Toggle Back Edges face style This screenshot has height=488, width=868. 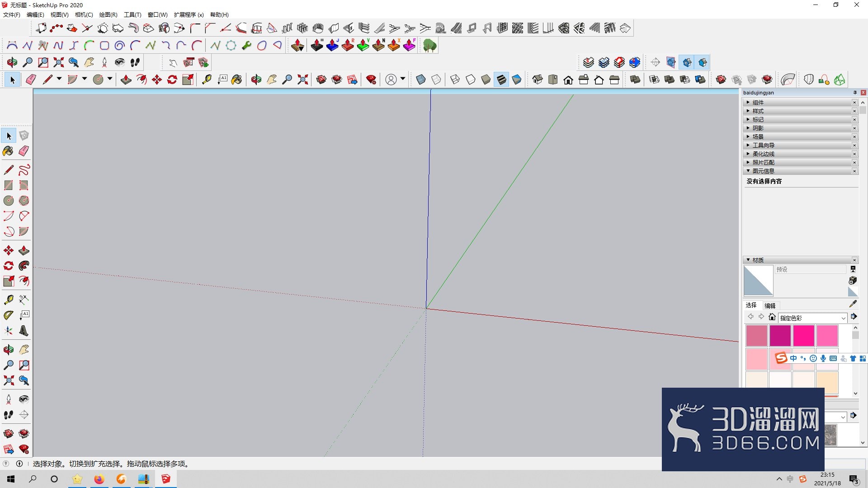click(x=436, y=80)
